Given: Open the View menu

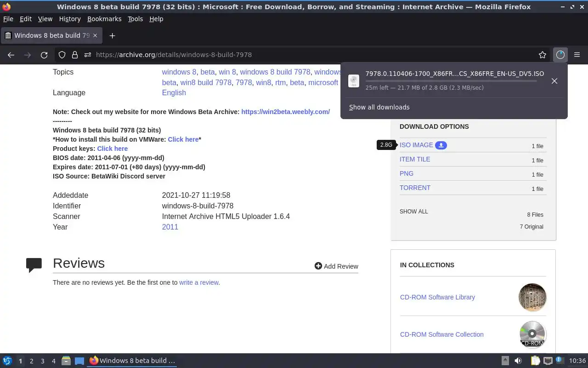Looking at the screenshot, I should pyautogui.click(x=45, y=19).
